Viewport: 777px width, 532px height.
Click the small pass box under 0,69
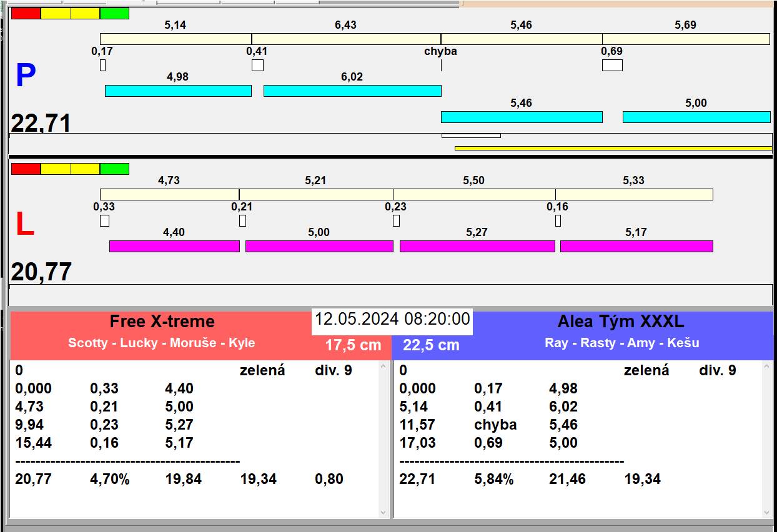click(612, 65)
